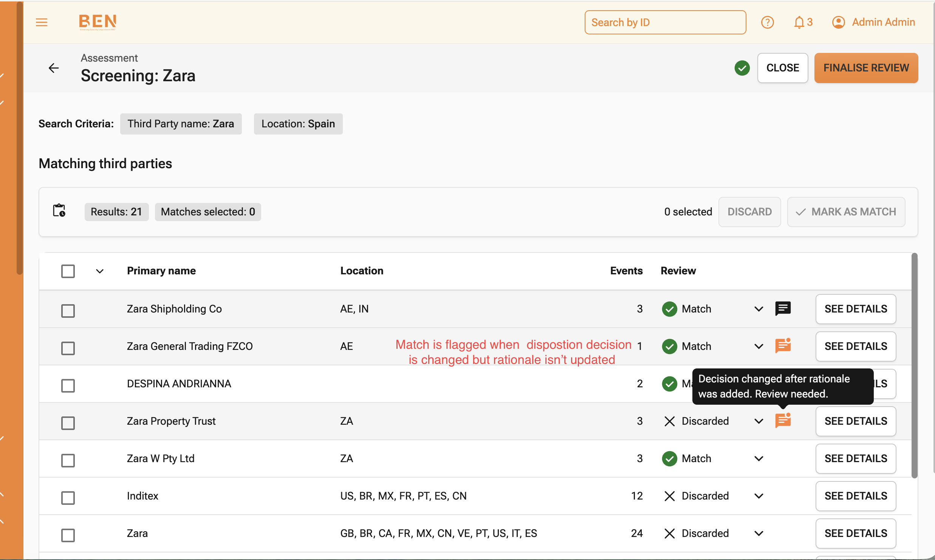Open review dropdown for Zara Property Trust
The width and height of the screenshot is (935, 560).
coord(759,421)
